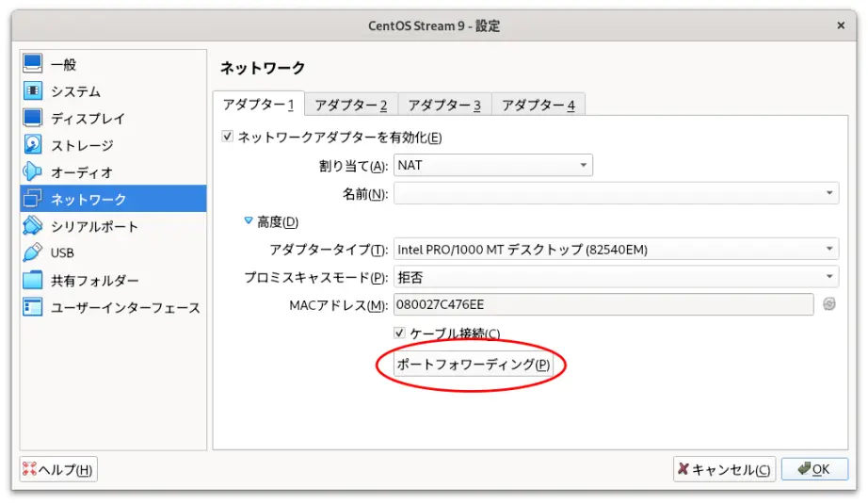Viewport: 868px width, 504px height.
Task: Switch to the アダプター 2 tab
Action: [351, 105]
